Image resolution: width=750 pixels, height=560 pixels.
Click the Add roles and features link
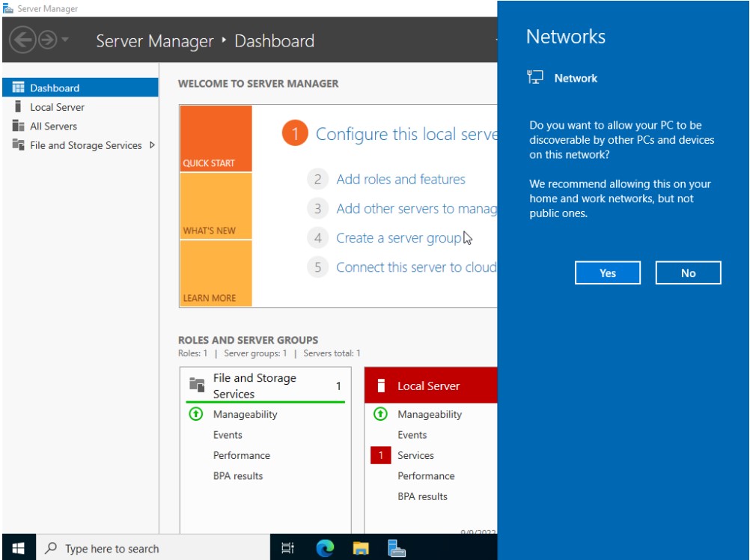400,179
